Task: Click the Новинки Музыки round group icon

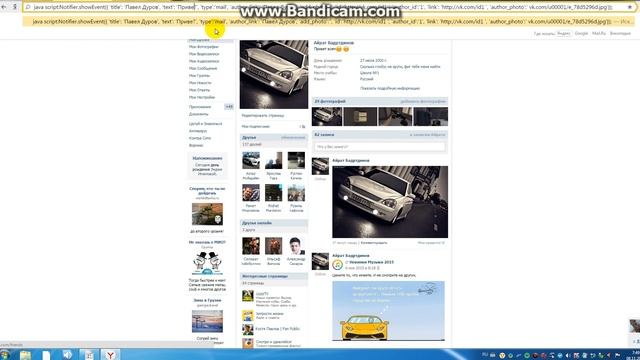Action: (338, 265)
